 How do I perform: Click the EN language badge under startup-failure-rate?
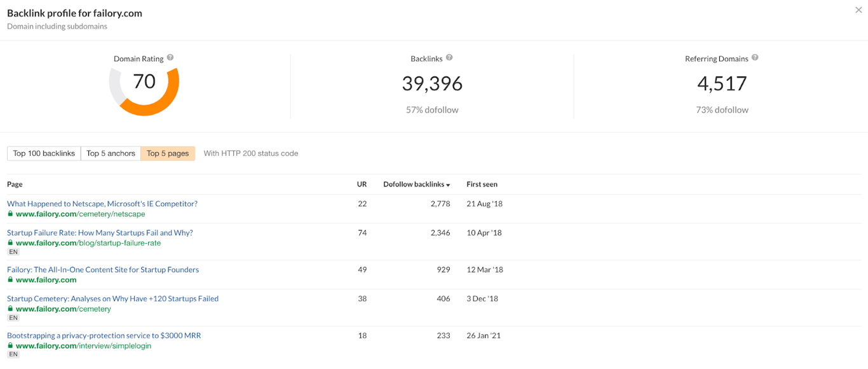(13, 252)
